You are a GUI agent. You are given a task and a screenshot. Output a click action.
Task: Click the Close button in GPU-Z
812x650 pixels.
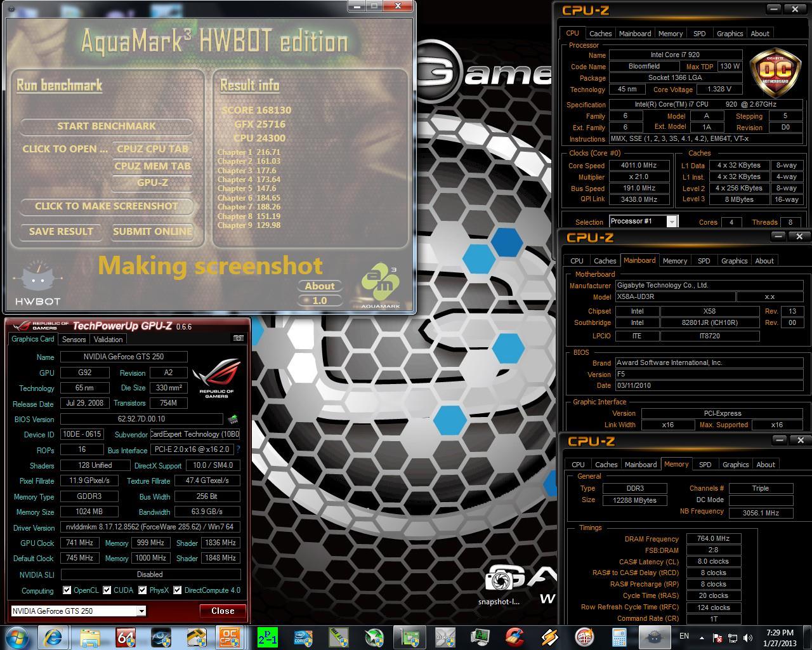[223, 611]
